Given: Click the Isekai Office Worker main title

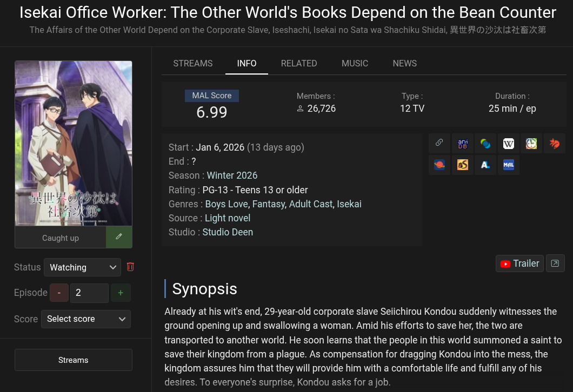Looking at the screenshot, I should (x=288, y=12).
